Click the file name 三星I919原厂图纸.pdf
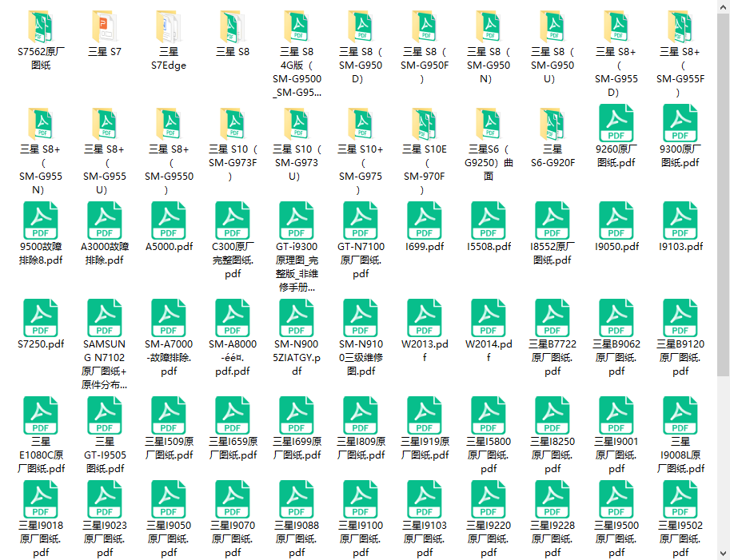This screenshot has height=560, width=730. pos(425,448)
